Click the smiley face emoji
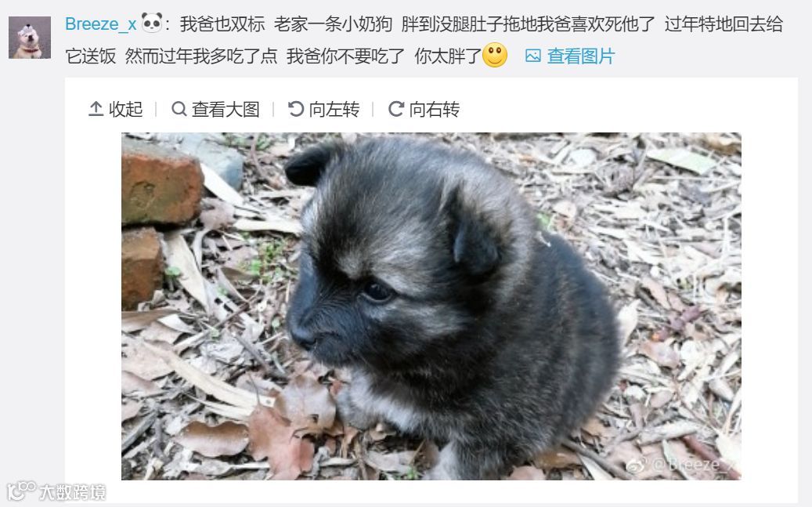The image size is (812, 507). [x=495, y=55]
